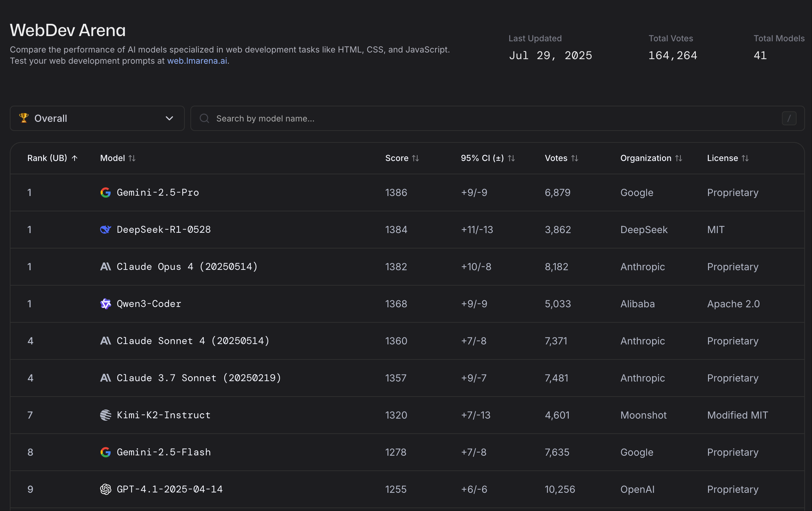
Task: Click the Gemini-2.5-Pro model name
Action: click(158, 192)
